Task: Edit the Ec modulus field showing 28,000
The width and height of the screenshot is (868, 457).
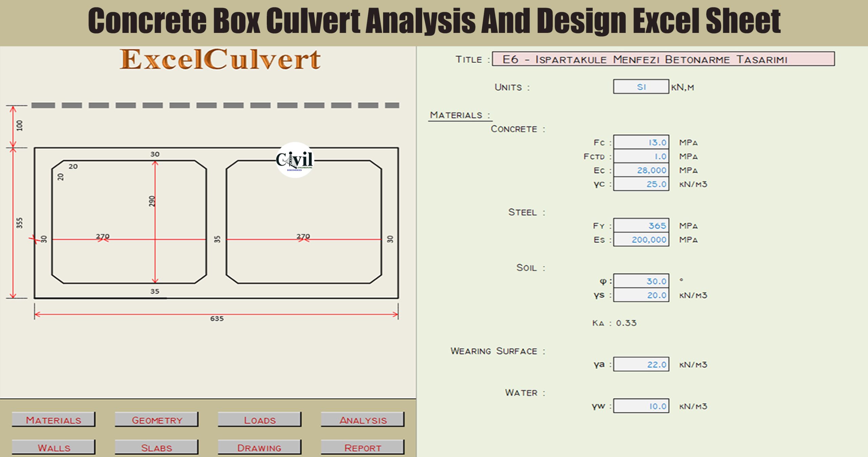Action: (x=641, y=170)
